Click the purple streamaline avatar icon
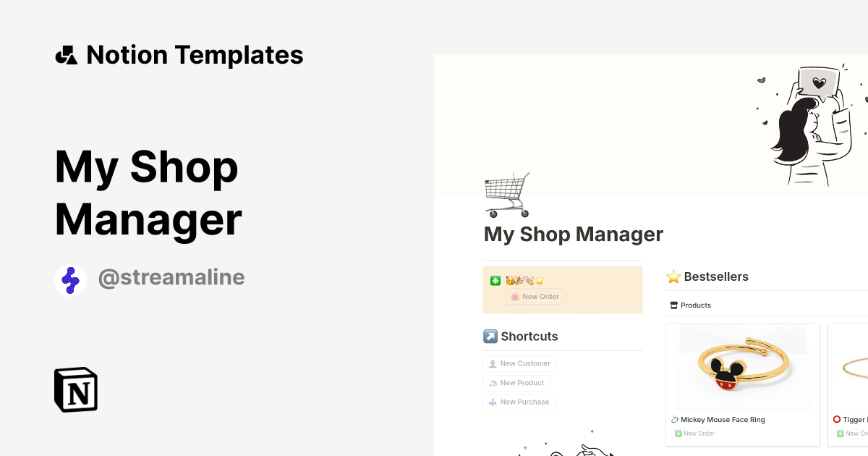This screenshot has width=868, height=456. [x=70, y=279]
